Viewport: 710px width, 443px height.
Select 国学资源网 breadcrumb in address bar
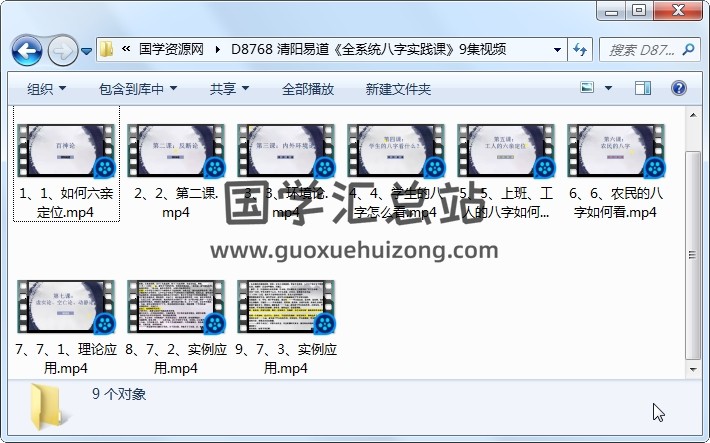171,49
